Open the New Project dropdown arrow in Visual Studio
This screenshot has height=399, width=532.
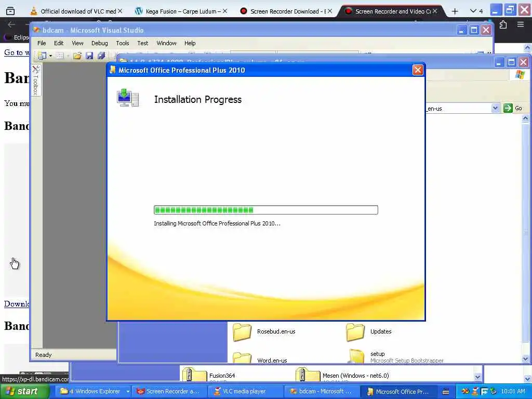point(50,56)
